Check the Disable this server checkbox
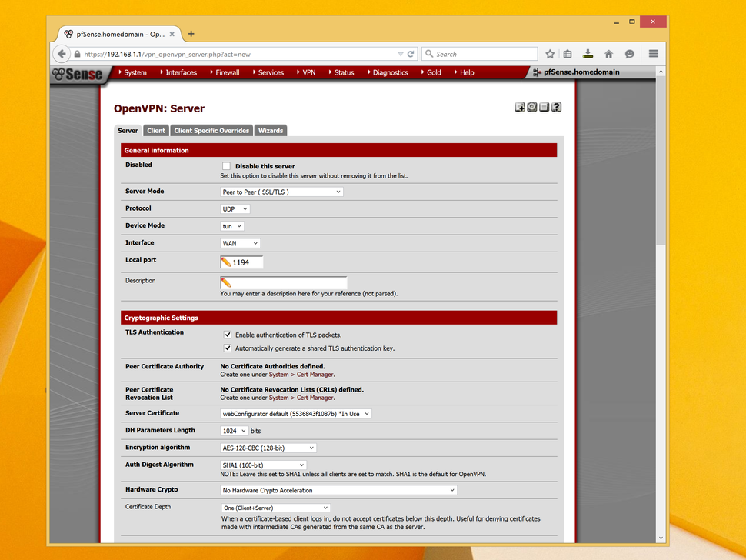This screenshot has height=560, width=746. [227, 165]
